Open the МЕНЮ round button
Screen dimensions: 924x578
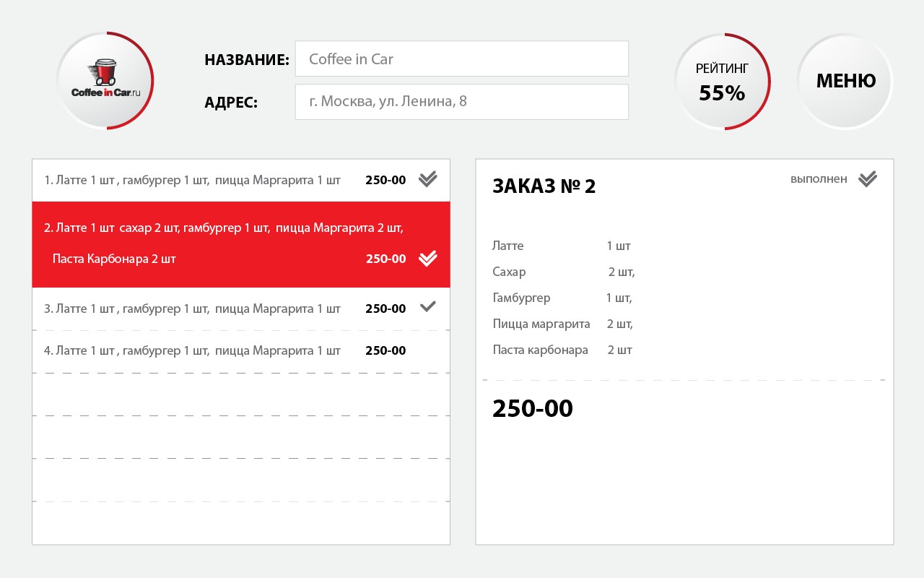(x=845, y=81)
